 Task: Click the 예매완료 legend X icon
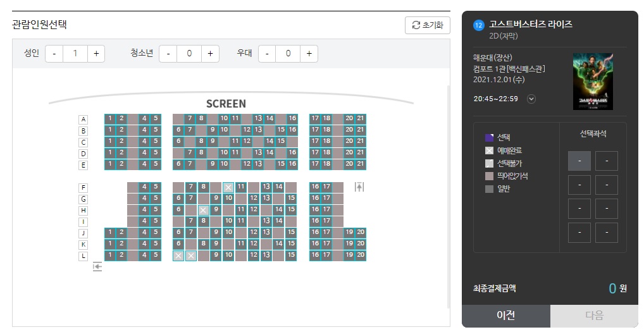pyautogui.click(x=489, y=151)
